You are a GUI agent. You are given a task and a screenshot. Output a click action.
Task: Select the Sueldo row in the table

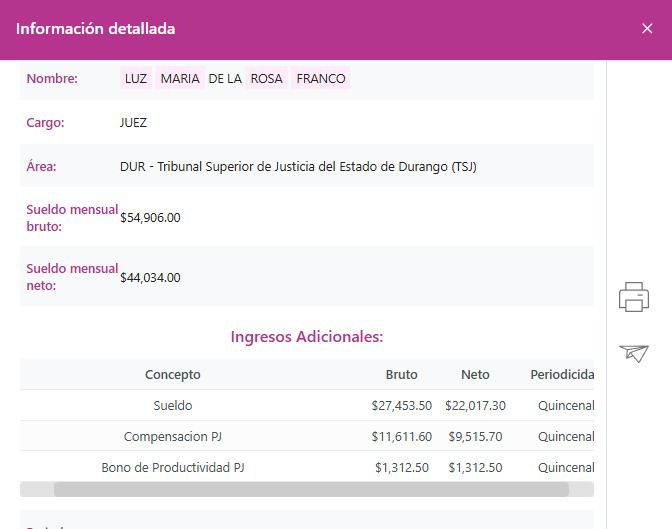click(x=173, y=406)
